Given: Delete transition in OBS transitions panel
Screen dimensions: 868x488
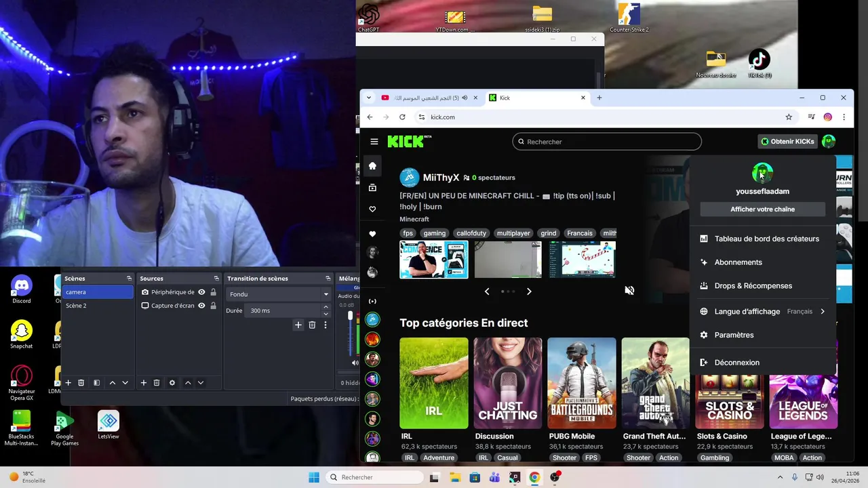Looking at the screenshot, I should [x=312, y=325].
